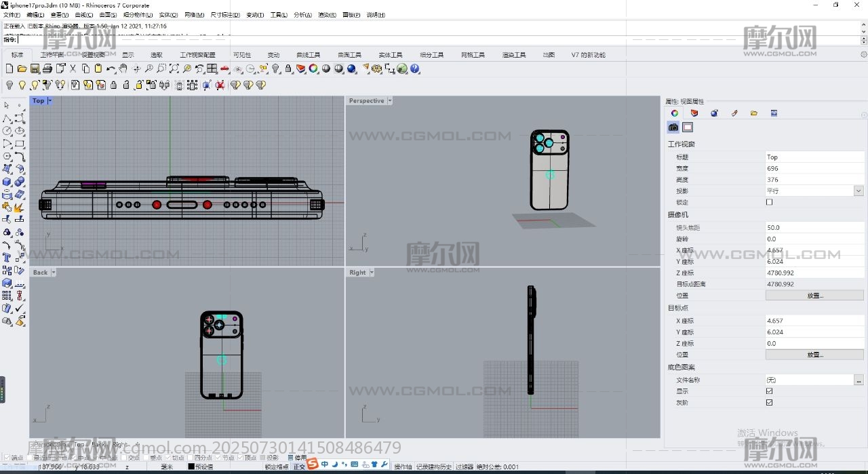Click the Print icon in the standard toolbar
The height and width of the screenshot is (474, 868).
tap(47, 68)
